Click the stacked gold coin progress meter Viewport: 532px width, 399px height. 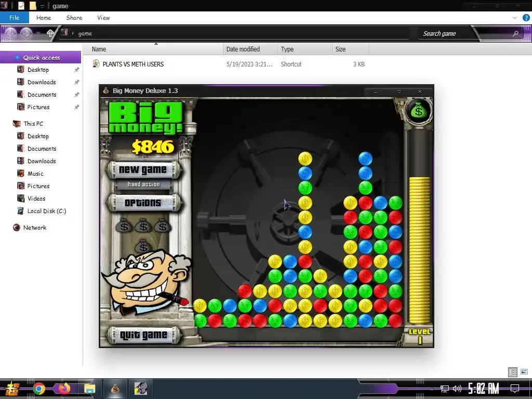419,250
